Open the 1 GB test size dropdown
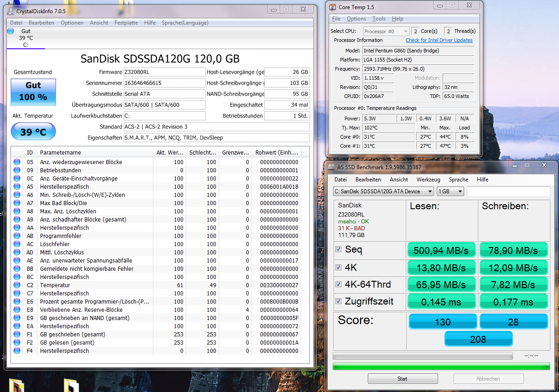Screen dimensions: 559x392 click(x=450, y=191)
